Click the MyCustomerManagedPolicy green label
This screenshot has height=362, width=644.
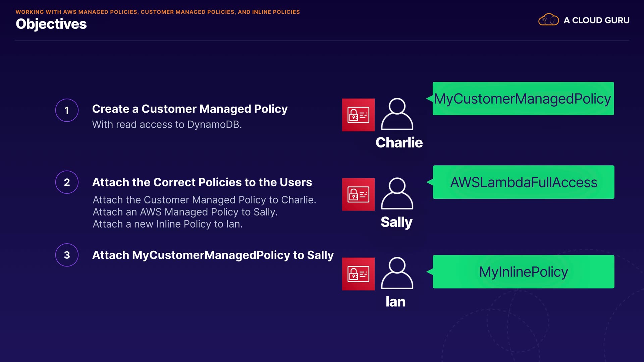click(x=523, y=99)
